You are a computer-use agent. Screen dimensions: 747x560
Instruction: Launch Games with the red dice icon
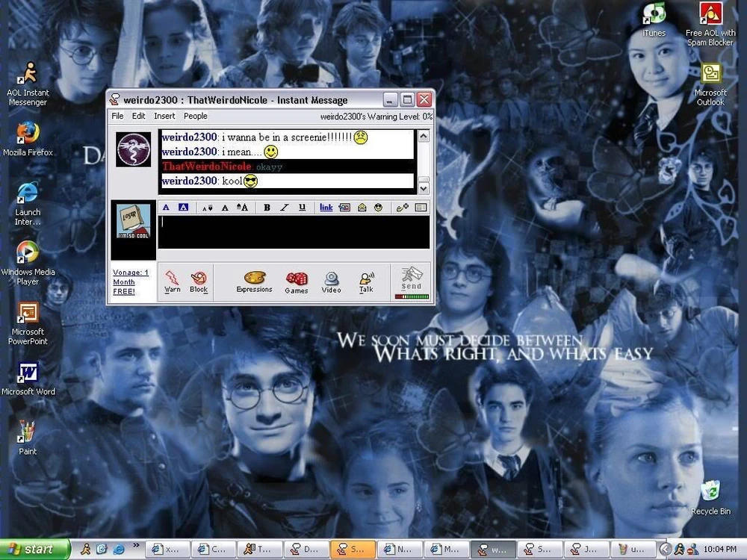tap(297, 280)
